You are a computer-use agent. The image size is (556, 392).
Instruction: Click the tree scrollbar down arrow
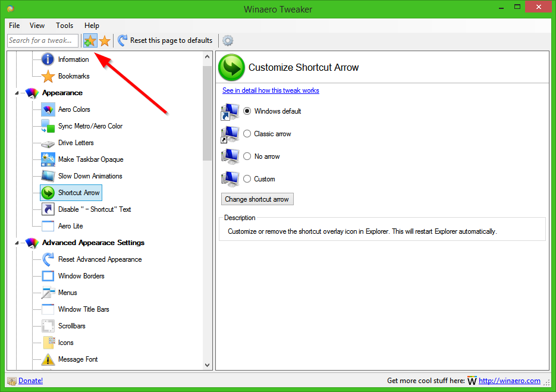pyautogui.click(x=208, y=365)
